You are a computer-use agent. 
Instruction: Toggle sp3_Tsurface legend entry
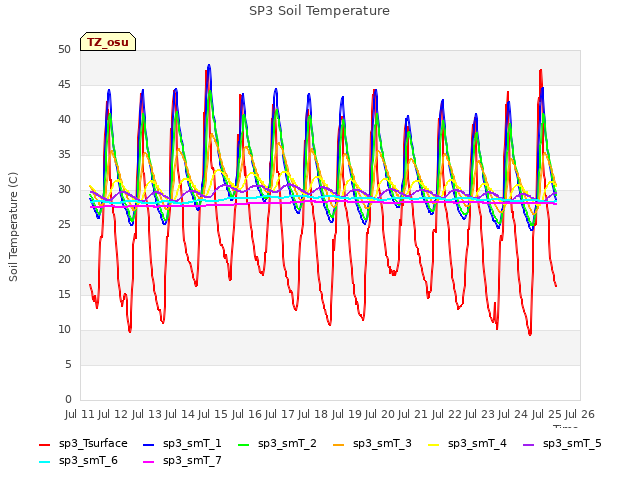(x=83, y=444)
